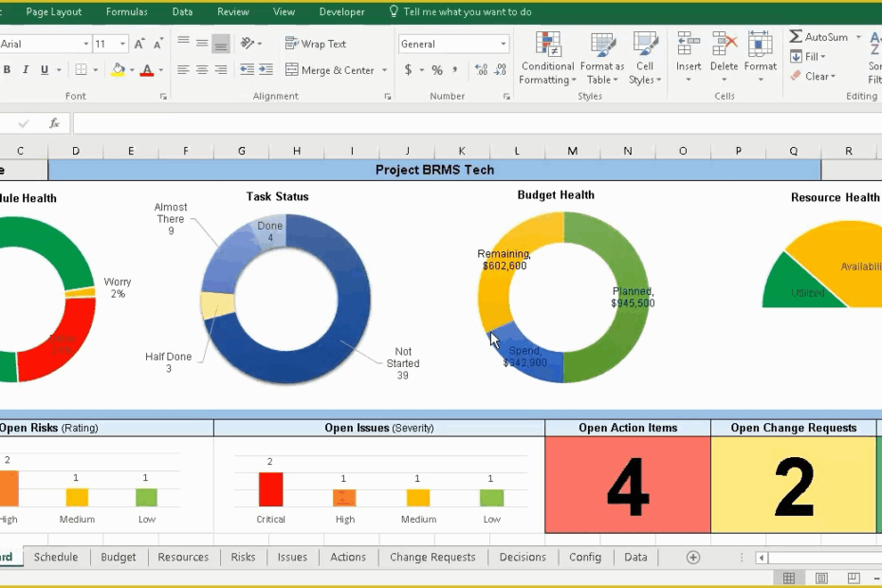The width and height of the screenshot is (882, 588).
Task: Expand the Font Color dropdown arrow
Action: point(159,69)
